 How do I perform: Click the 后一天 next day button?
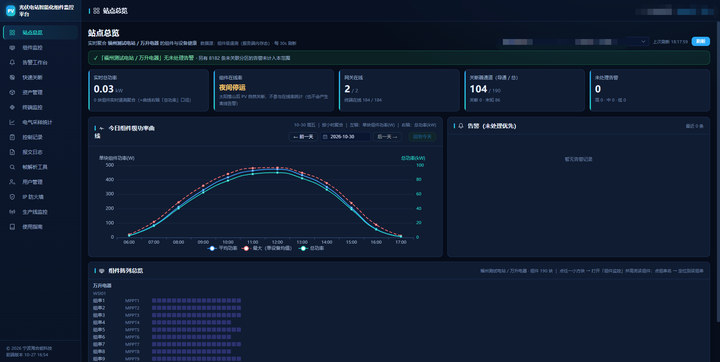click(x=387, y=137)
